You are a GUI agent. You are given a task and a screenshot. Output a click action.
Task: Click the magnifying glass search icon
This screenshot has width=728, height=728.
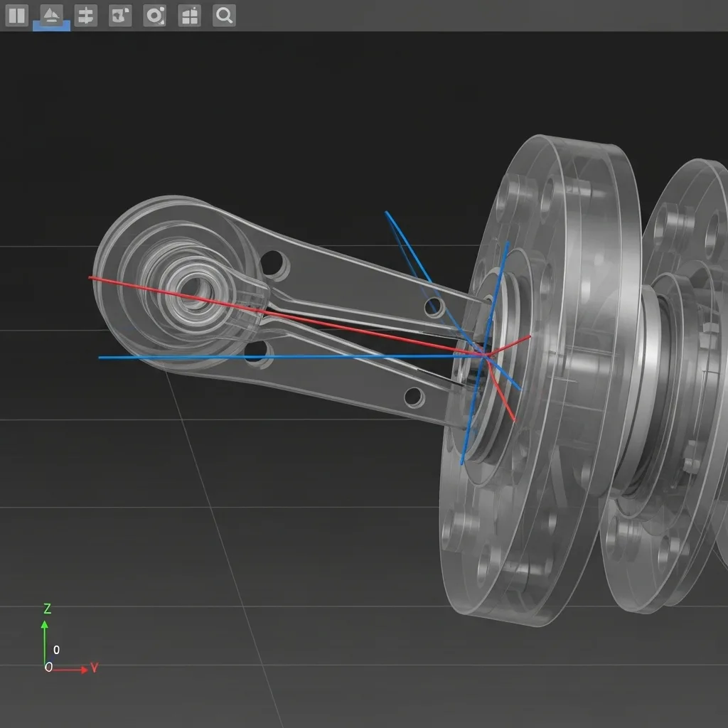224,16
